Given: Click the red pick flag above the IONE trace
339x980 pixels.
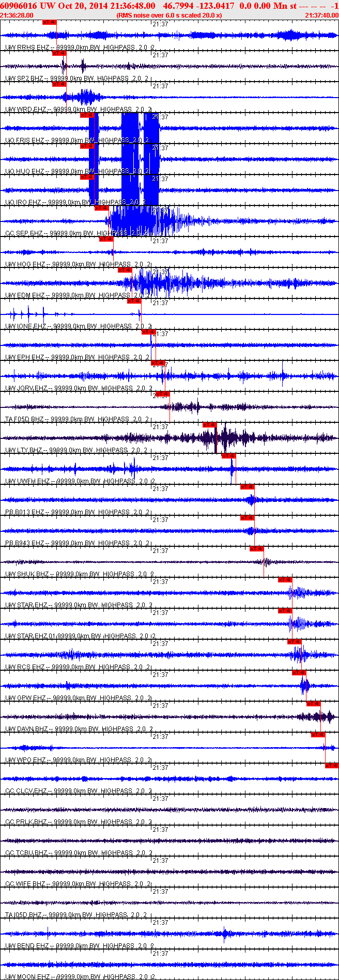Looking at the screenshot, I should [x=134, y=301].
